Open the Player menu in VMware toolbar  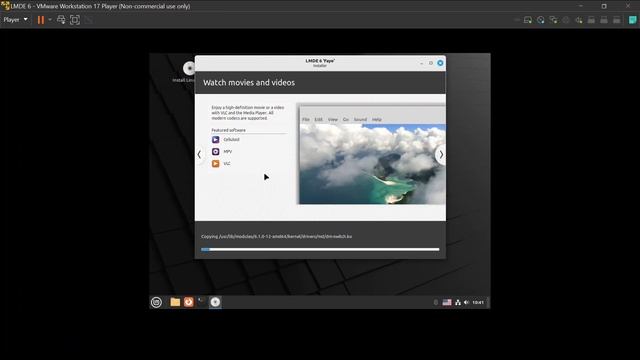pos(16,20)
